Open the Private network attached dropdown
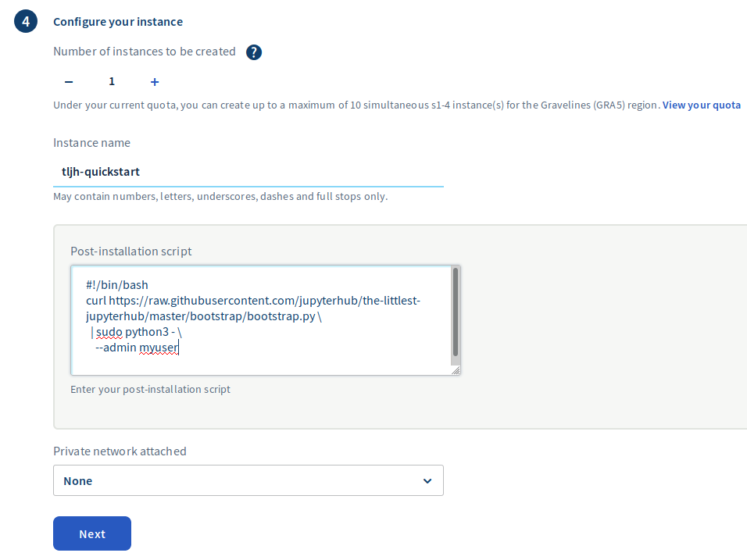 [248, 481]
